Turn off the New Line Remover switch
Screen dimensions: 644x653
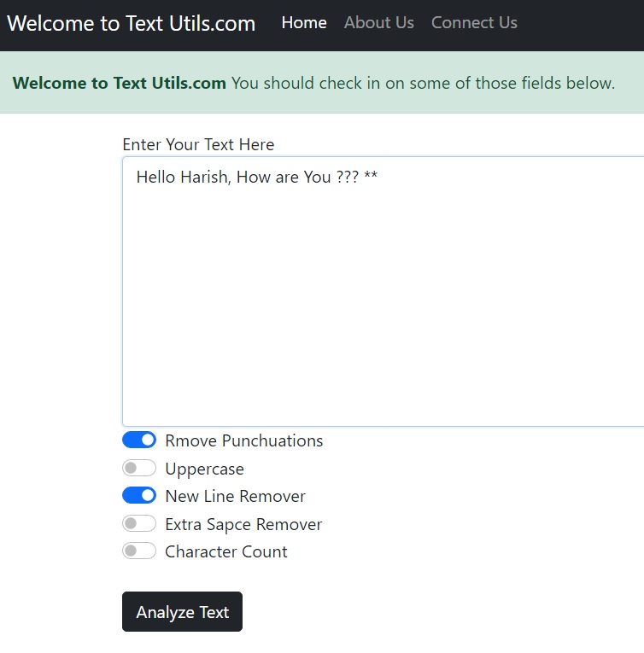(x=139, y=496)
